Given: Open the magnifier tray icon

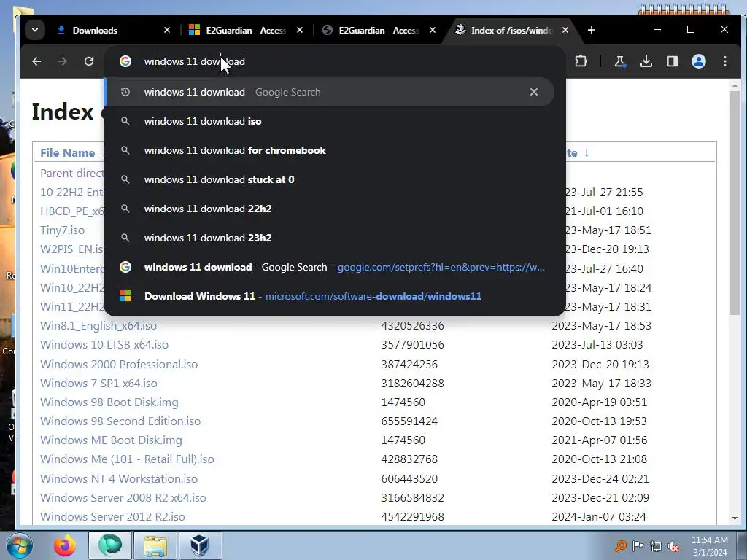Looking at the screenshot, I should [620, 546].
